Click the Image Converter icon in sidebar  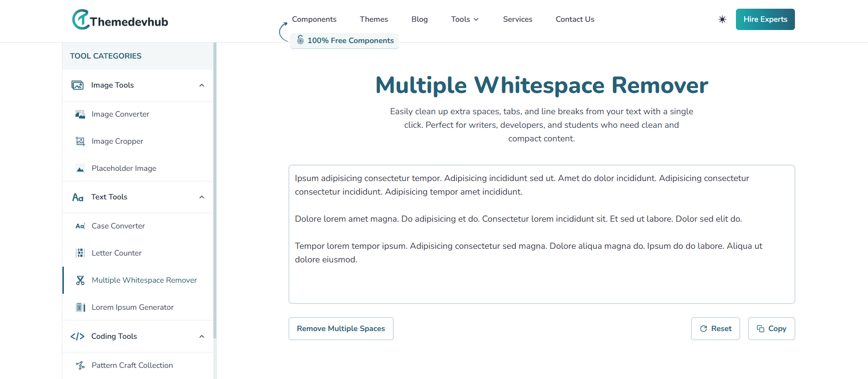tap(80, 114)
